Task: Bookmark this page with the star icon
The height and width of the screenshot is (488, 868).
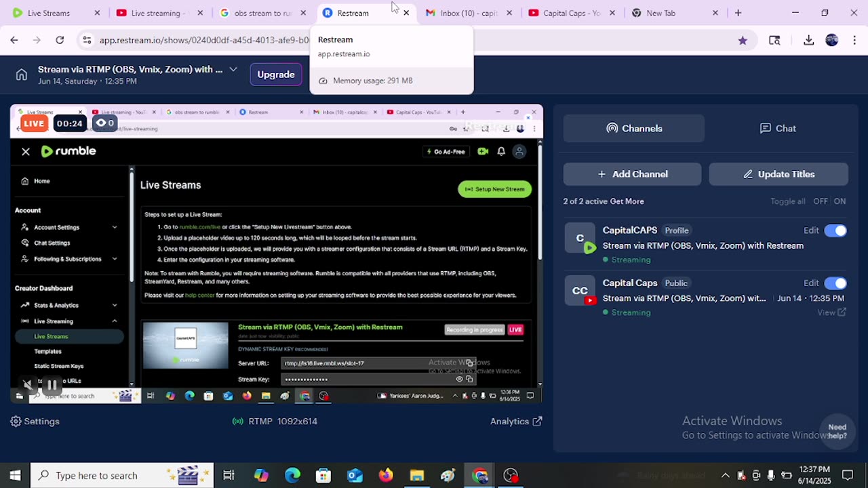Action: (x=743, y=41)
